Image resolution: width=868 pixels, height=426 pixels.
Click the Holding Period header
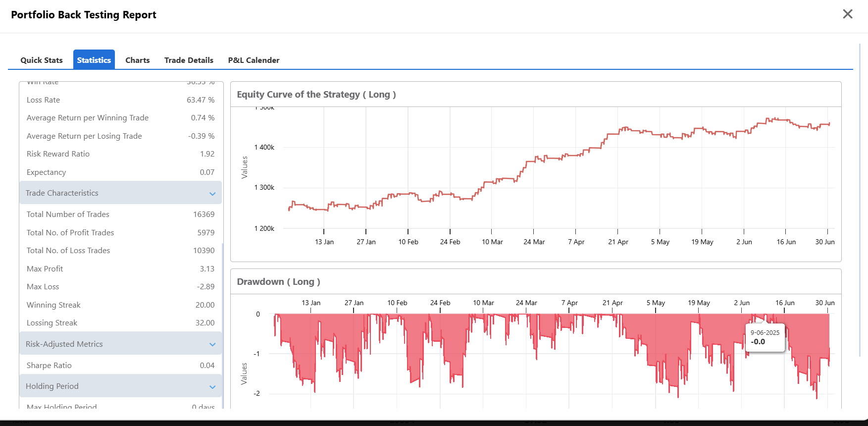click(120, 386)
